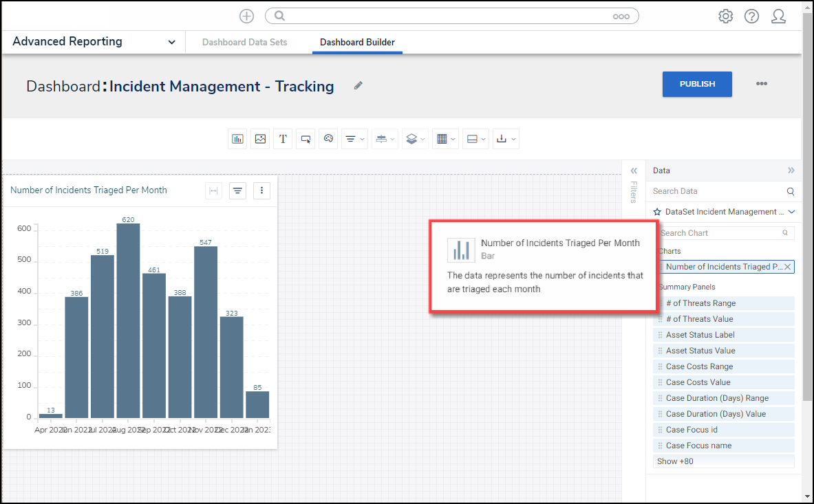Expand the Filters panel with double chevron

pos(634,171)
